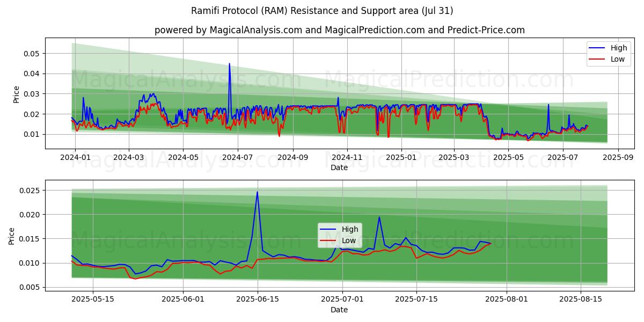644x322 pixels.
Task: Click the 2024-05 date tick
Action: [183, 157]
